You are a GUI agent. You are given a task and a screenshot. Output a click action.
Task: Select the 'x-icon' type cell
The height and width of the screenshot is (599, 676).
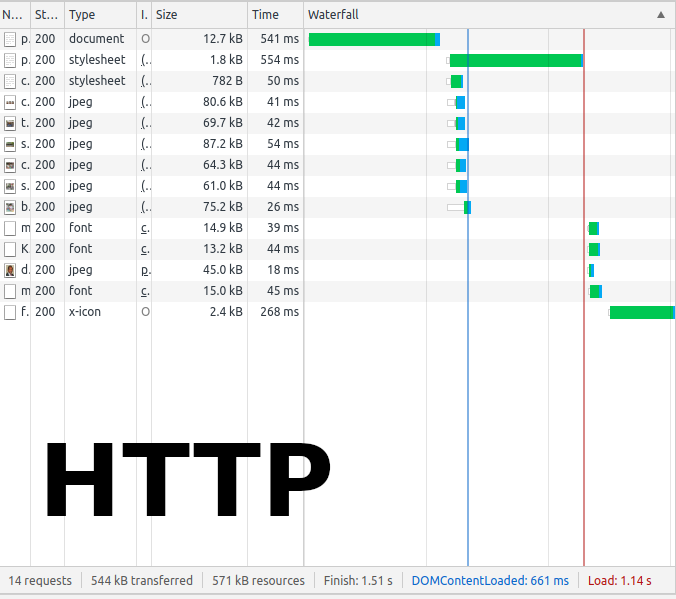pyautogui.click(x=85, y=312)
